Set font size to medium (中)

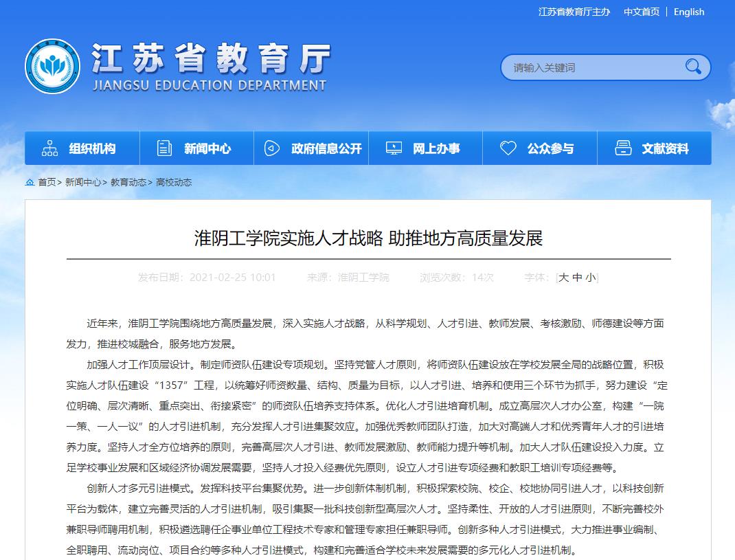(577, 278)
